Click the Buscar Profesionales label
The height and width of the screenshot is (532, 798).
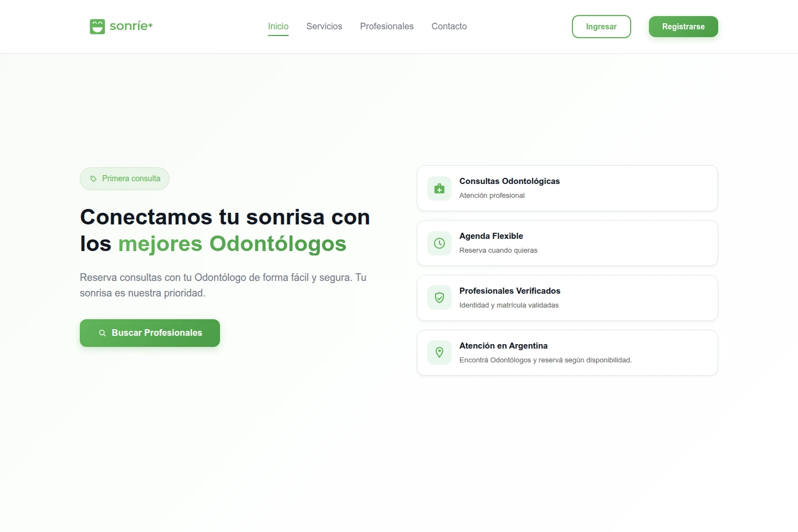click(157, 333)
